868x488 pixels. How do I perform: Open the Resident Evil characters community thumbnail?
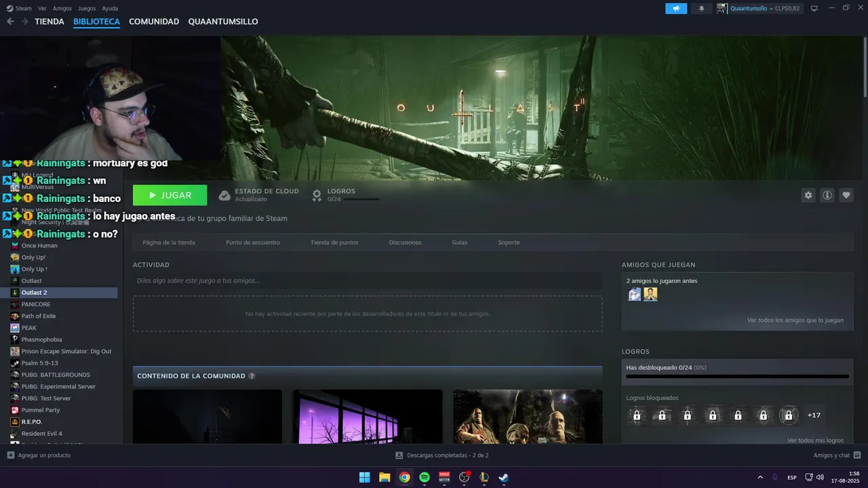click(528, 417)
